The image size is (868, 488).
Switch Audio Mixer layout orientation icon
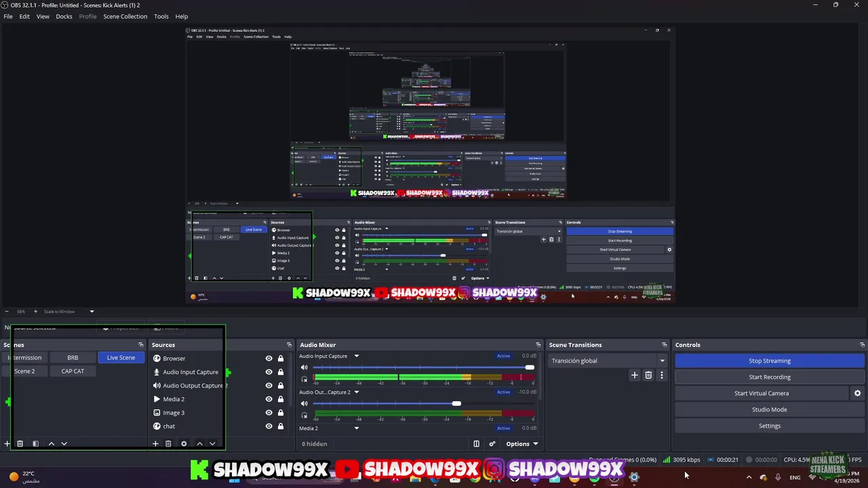(x=476, y=444)
